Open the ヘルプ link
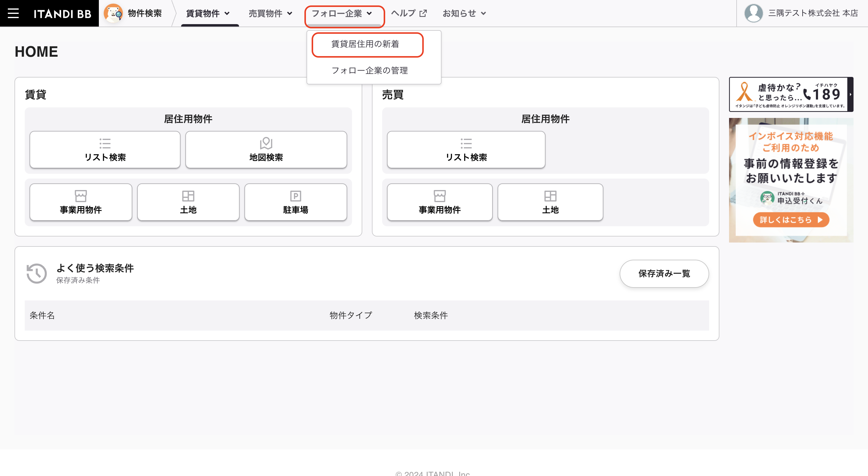The height and width of the screenshot is (476, 868). click(409, 13)
